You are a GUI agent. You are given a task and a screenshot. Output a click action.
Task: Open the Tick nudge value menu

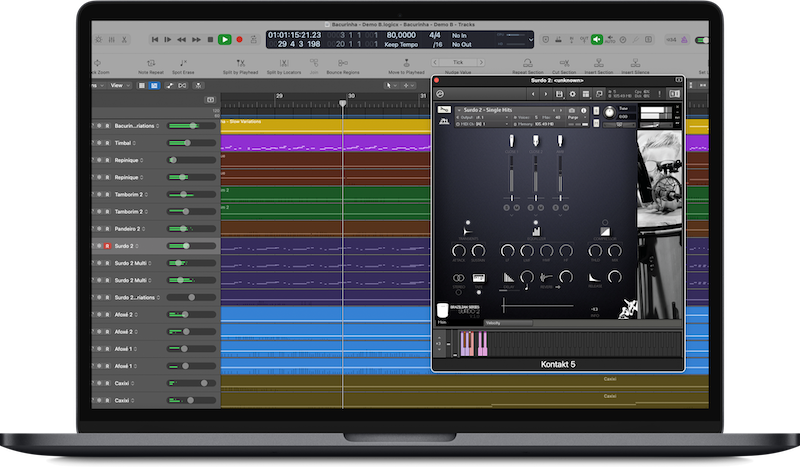pyautogui.click(x=458, y=62)
